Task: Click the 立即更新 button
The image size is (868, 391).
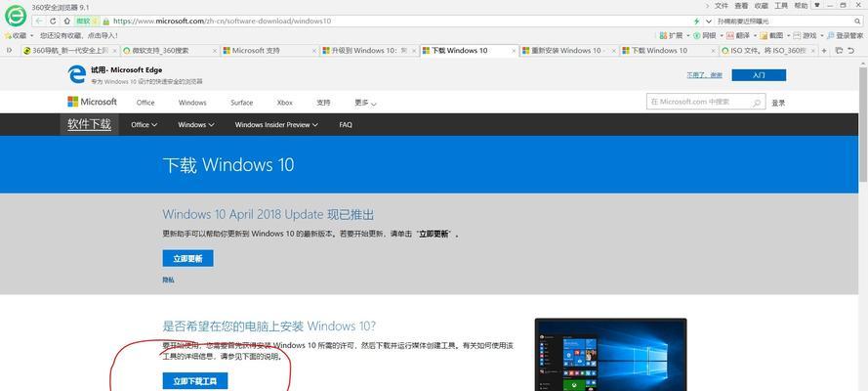Action: (187, 258)
